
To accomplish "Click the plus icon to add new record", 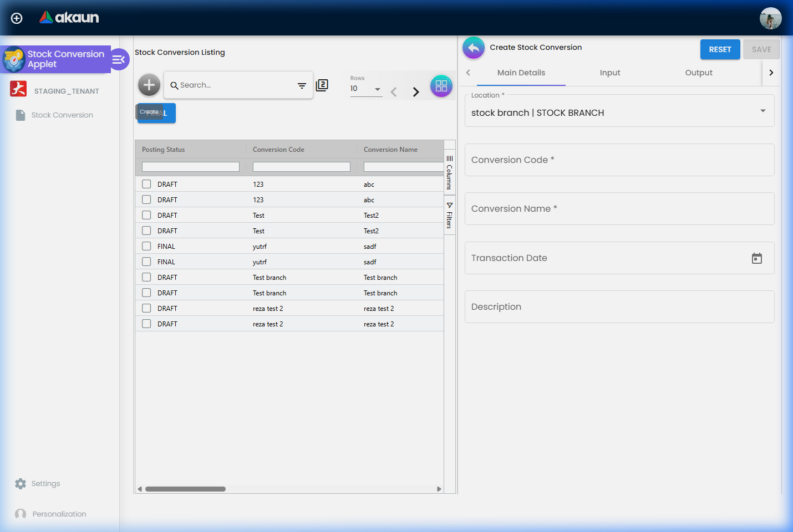I will [x=149, y=85].
